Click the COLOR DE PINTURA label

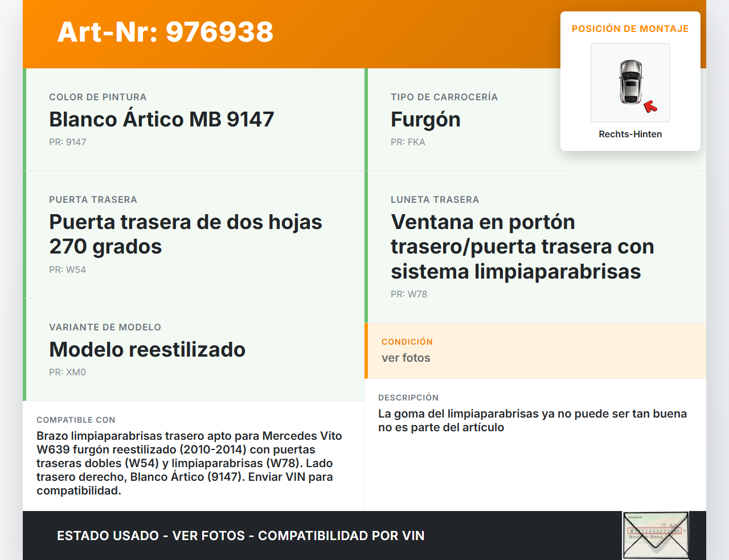click(x=98, y=97)
